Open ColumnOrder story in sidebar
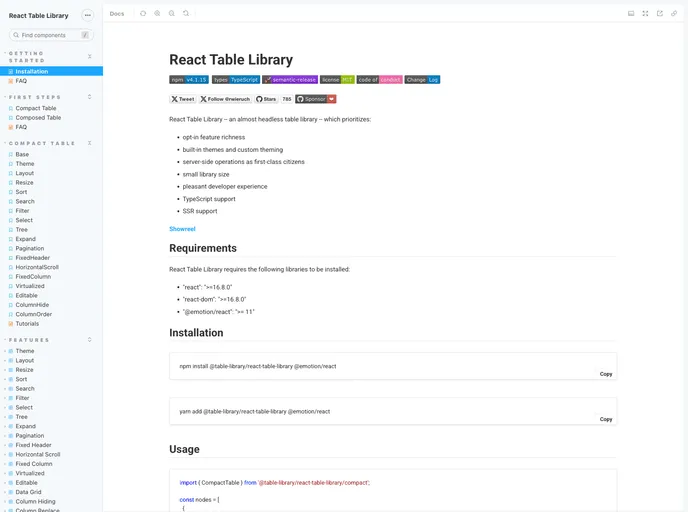 [x=33, y=314]
